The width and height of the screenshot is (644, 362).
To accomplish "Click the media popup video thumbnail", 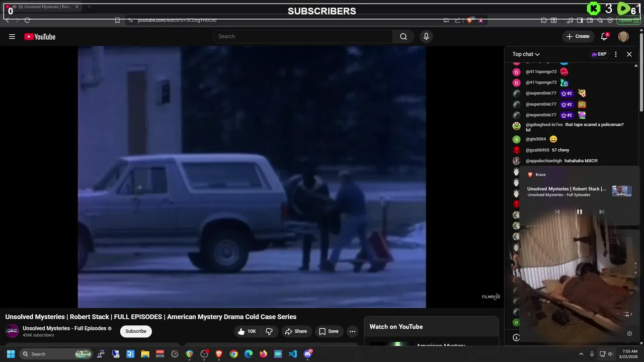I will pos(622,191).
